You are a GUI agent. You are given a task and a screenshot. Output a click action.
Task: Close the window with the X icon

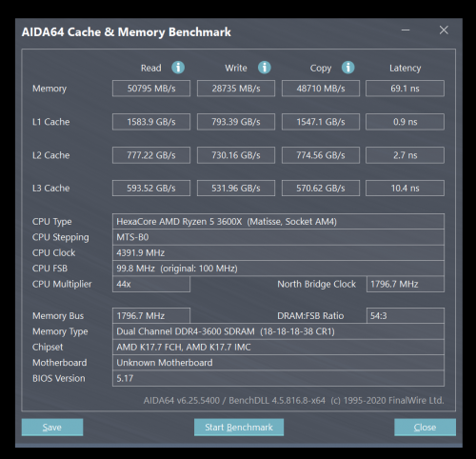point(444,30)
